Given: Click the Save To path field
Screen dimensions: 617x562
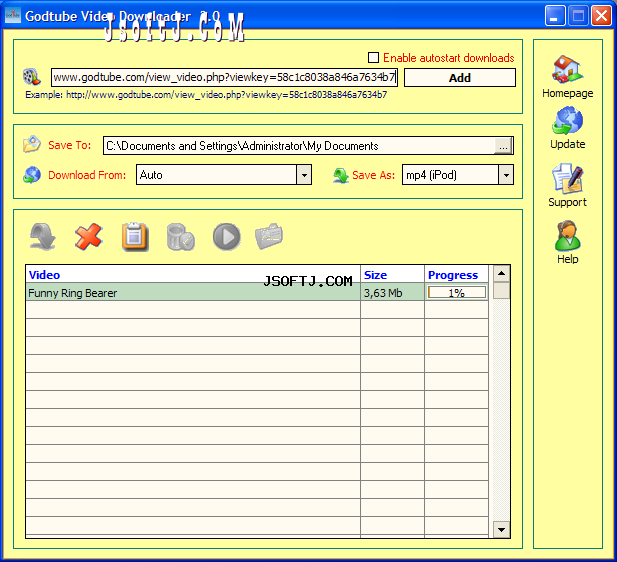Looking at the screenshot, I should [x=299, y=146].
